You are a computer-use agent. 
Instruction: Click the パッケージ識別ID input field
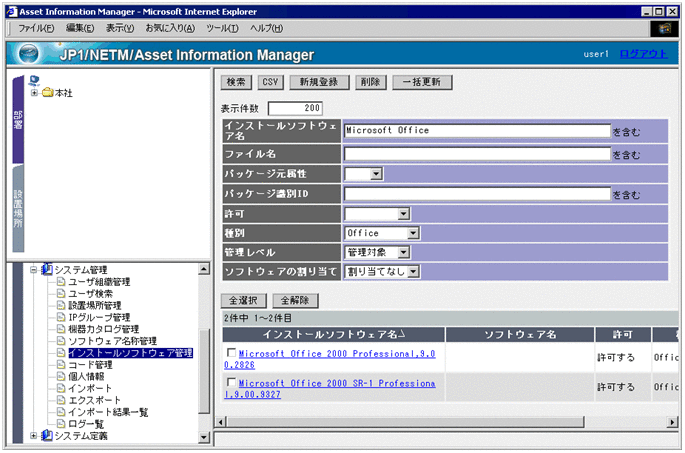coord(477,194)
